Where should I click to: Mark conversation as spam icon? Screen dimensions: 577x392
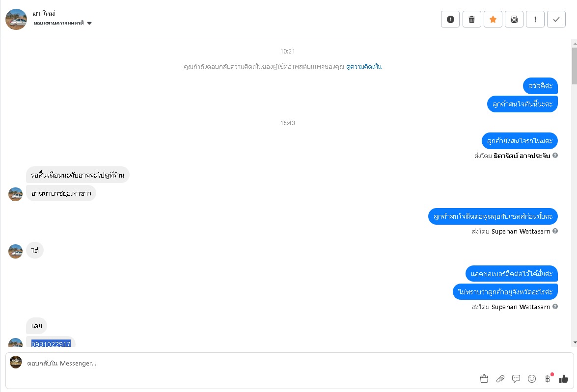[x=450, y=20]
